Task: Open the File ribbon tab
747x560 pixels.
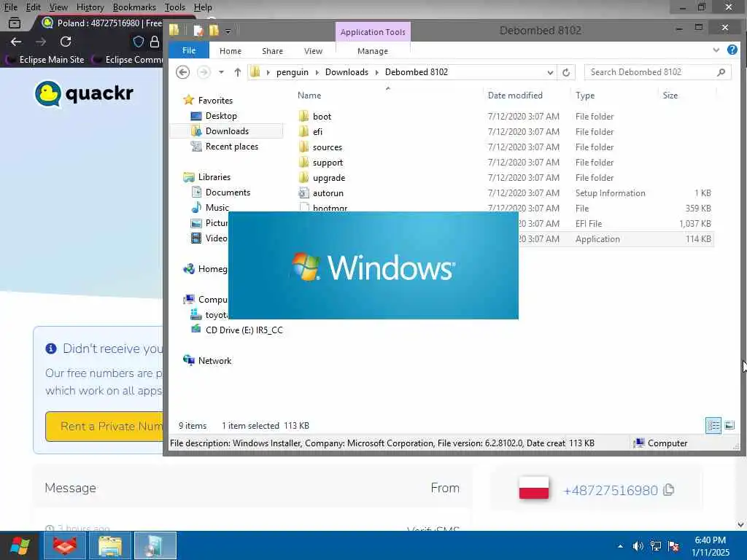Action: pyautogui.click(x=189, y=50)
